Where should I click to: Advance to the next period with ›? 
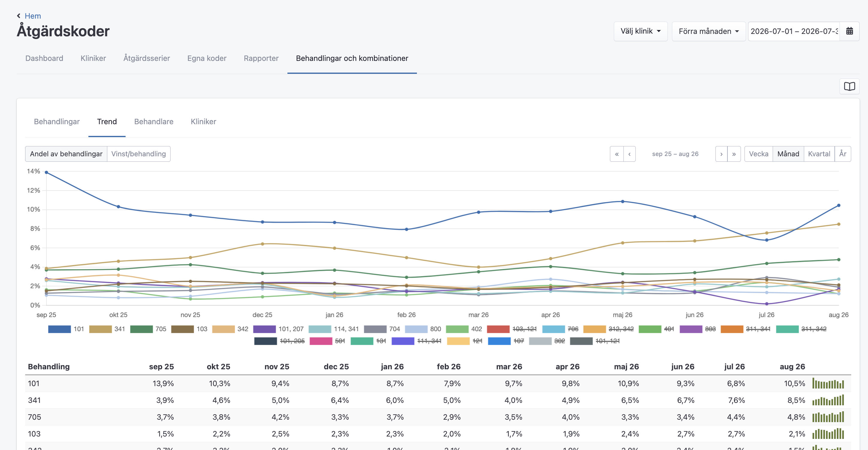click(x=721, y=154)
